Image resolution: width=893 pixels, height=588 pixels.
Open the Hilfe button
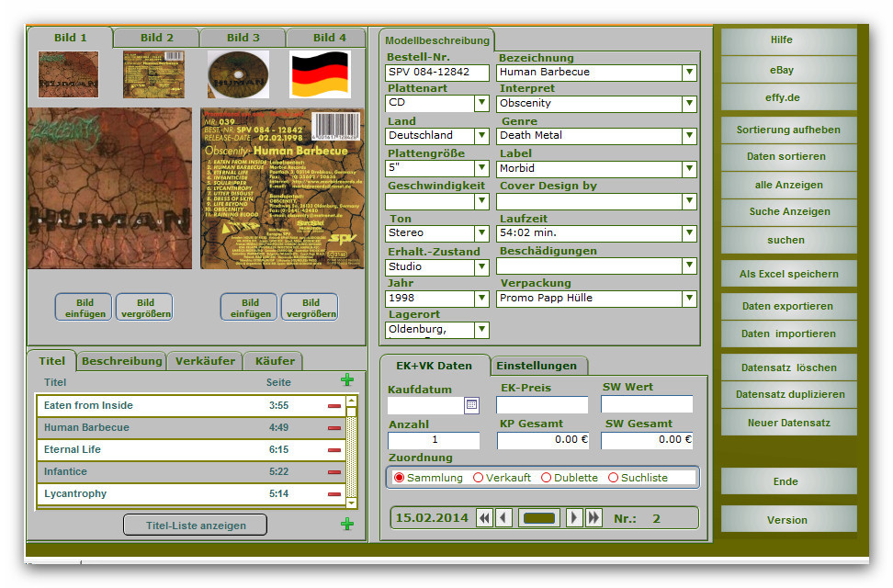(x=789, y=40)
